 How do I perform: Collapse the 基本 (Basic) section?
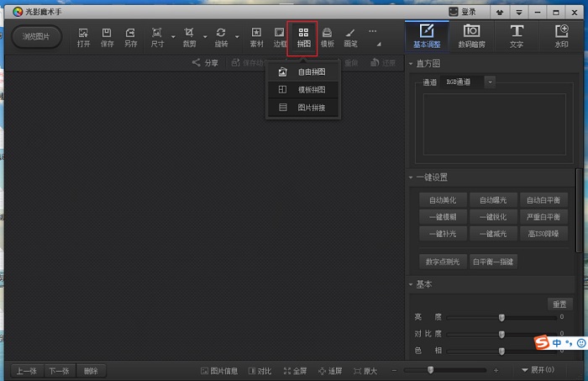click(x=411, y=284)
